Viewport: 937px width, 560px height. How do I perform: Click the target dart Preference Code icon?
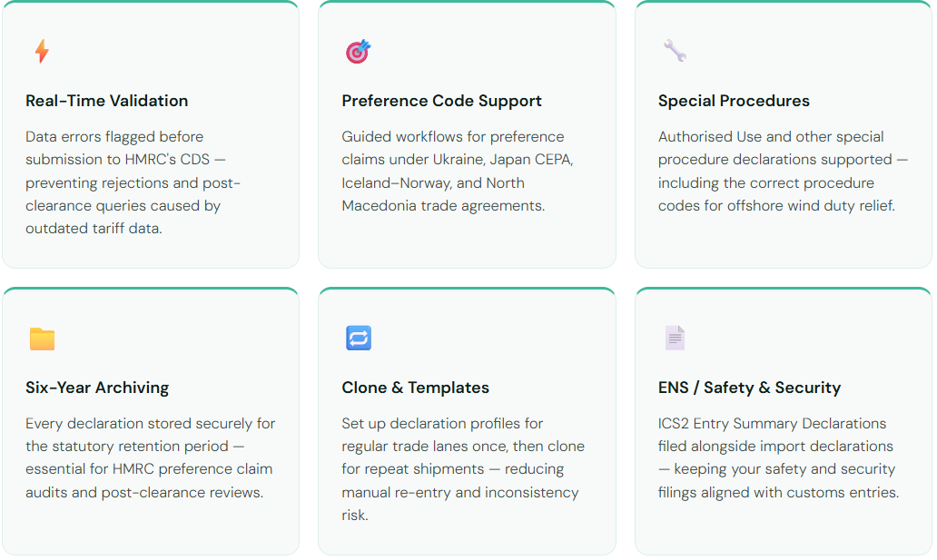click(358, 52)
